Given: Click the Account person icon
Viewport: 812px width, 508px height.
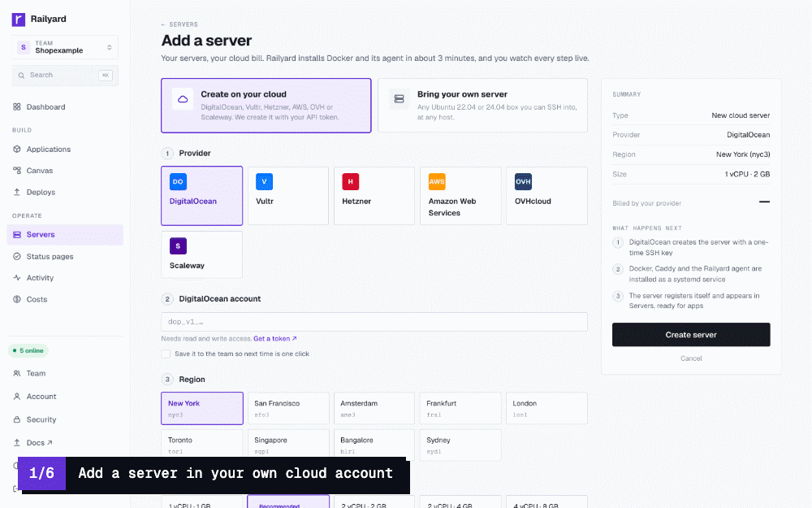Looking at the screenshot, I should 17,397.
